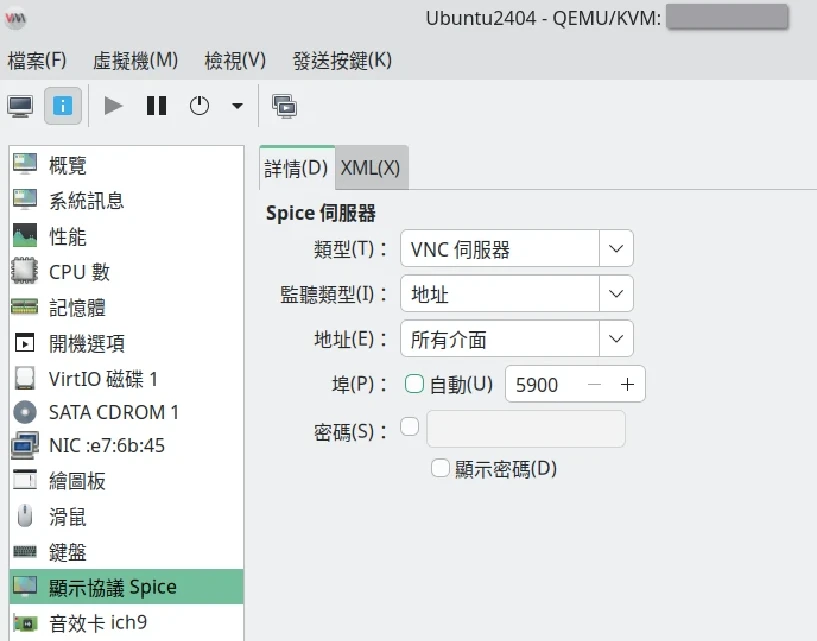Select the 記憶體 memory module icon
Image resolution: width=817 pixels, height=641 pixels.
pos(24,307)
